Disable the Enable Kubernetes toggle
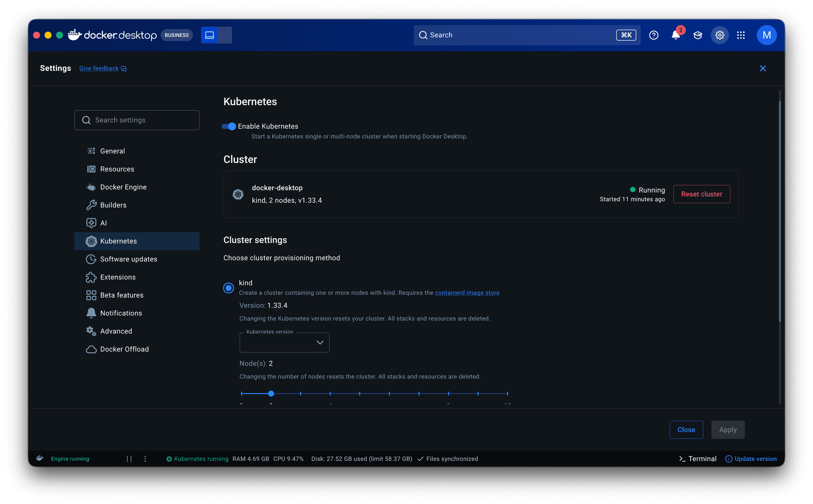813x504 pixels. click(x=229, y=126)
